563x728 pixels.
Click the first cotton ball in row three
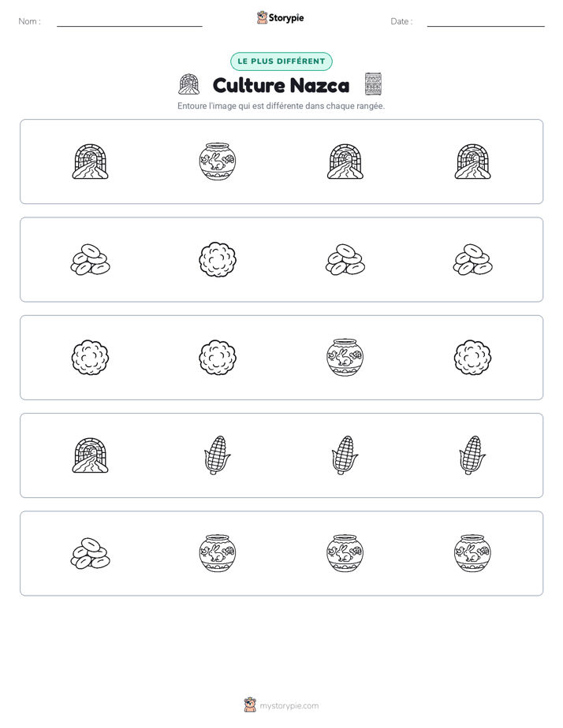point(90,357)
